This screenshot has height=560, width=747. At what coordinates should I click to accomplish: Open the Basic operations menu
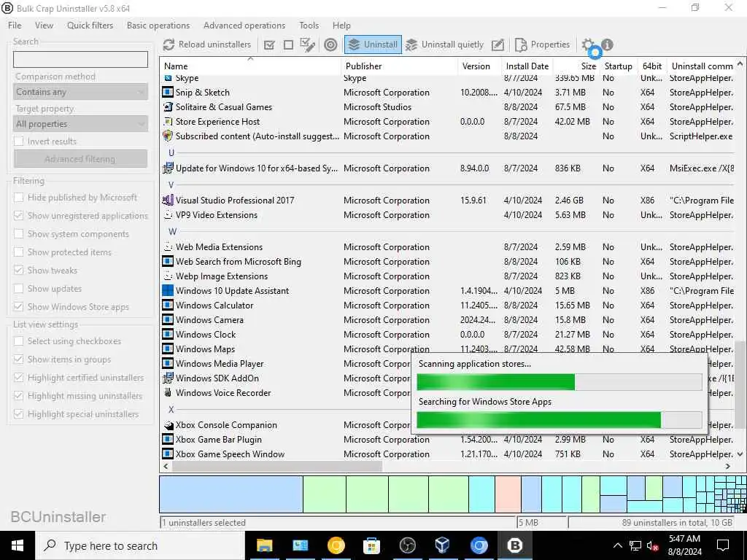pos(158,26)
